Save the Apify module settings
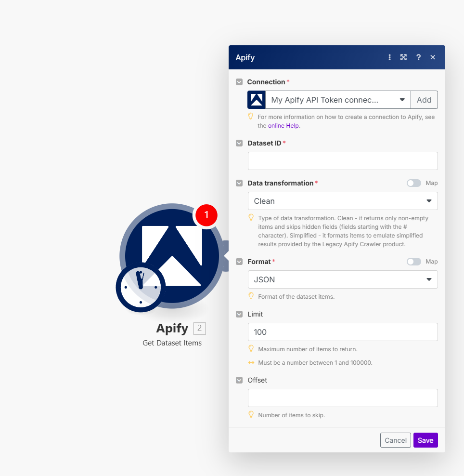The width and height of the screenshot is (464, 476). click(x=425, y=440)
